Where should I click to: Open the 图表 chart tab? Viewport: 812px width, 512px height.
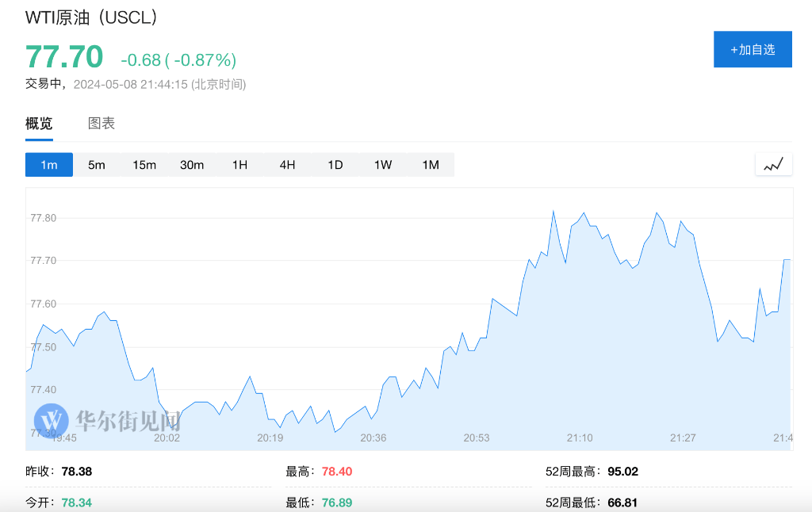tap(101, 123)
